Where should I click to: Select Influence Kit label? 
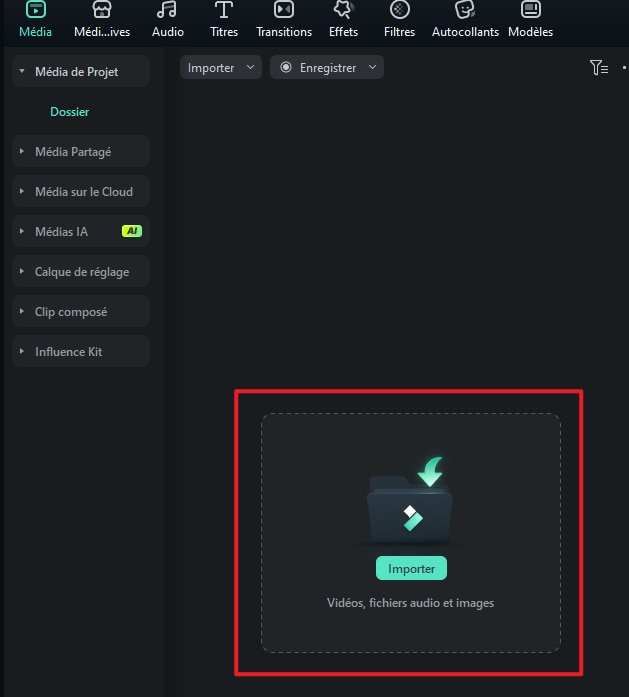click(68, 352)
